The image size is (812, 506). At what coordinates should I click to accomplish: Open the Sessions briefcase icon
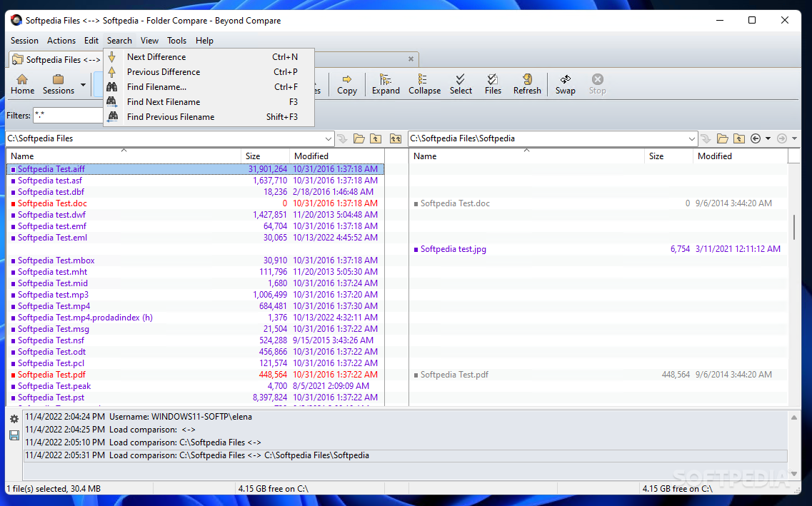click(58, 84)
